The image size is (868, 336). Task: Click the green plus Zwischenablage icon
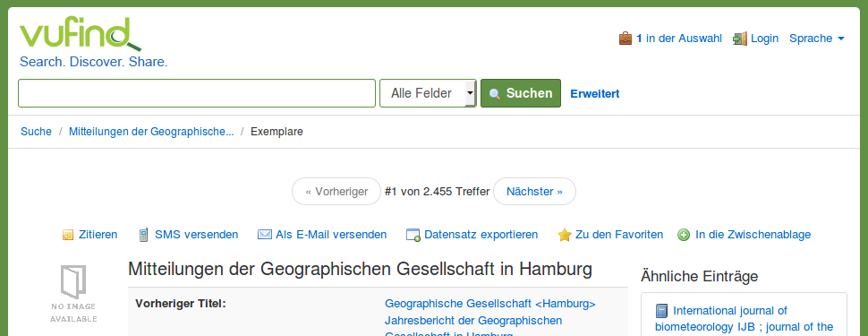tap(684, 235)
